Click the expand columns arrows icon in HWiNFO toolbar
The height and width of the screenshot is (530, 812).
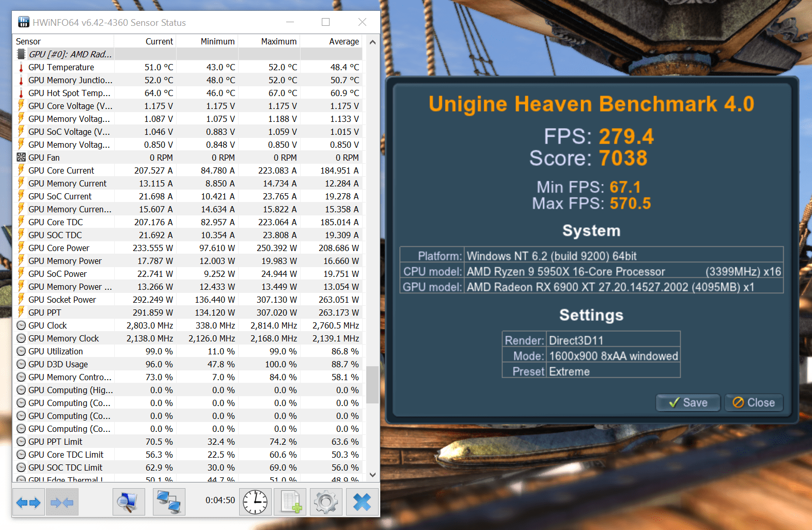click(x=28, y=502)
